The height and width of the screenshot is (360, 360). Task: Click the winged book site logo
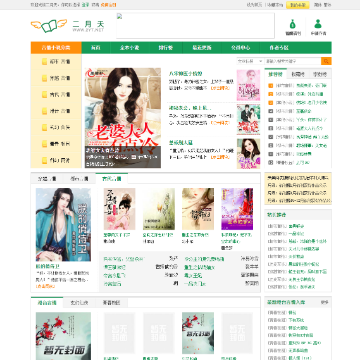[x=49, y=26]
